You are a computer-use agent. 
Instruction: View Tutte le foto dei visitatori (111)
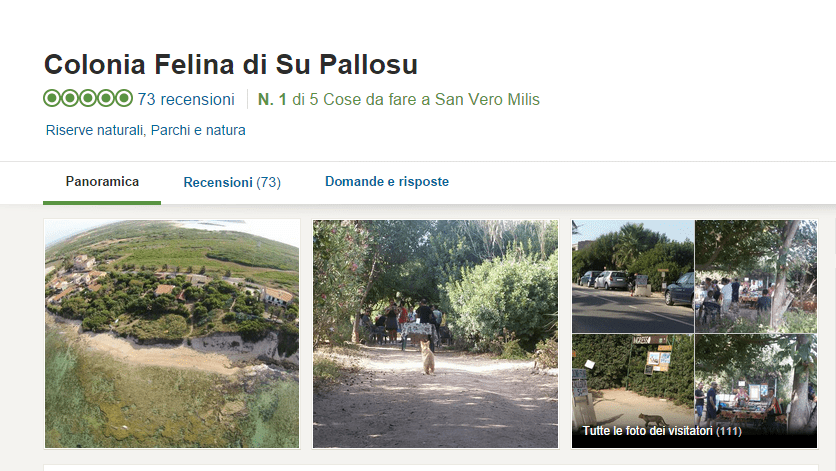[x=662, y=430]
